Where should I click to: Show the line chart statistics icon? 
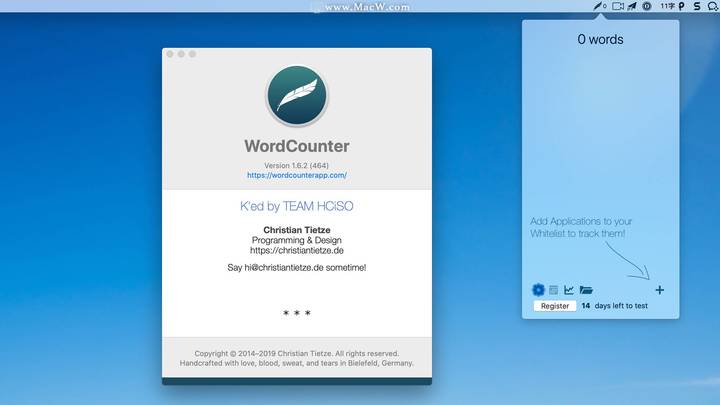coord(569,290)
